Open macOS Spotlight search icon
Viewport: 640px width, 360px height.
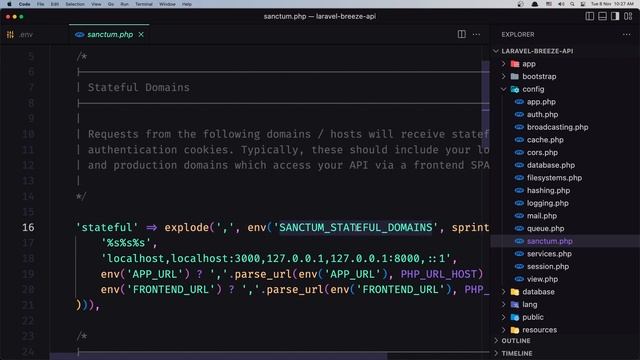[572, 4]
